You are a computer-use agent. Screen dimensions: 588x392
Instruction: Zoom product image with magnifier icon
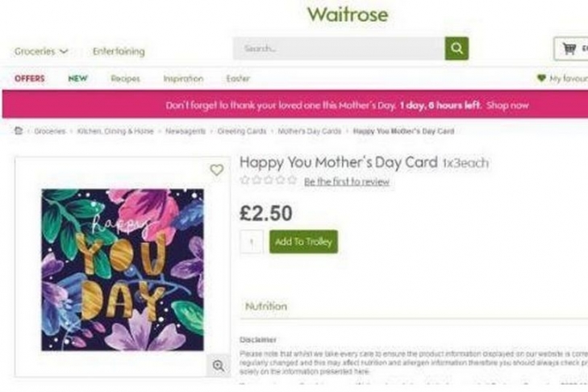click(x=218, y=365)
